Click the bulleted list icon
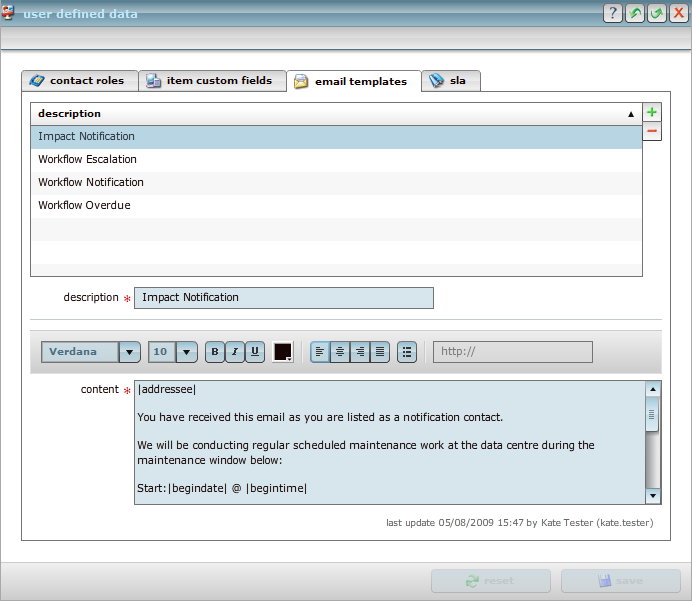This screenshot has width=692, height=601. pyautogui.click(x=407, y=352)
